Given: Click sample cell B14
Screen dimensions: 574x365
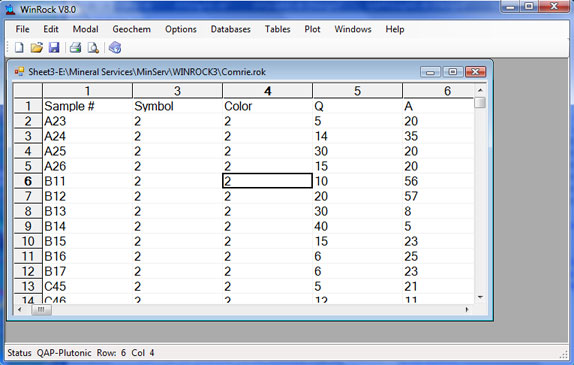Looking at the screenshot, I should [87, 226].
